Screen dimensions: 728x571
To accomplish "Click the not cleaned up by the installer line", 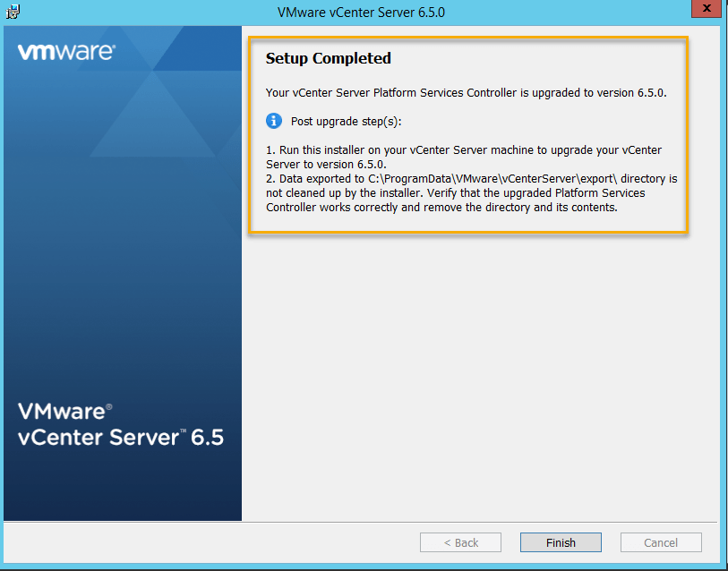I will pyautogui.click(x=455, y=193).
